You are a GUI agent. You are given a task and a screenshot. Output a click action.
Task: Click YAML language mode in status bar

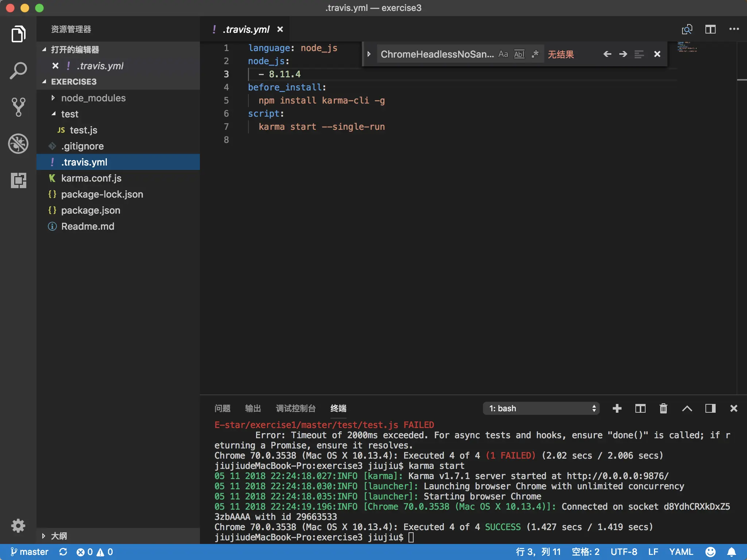[681, 552]
